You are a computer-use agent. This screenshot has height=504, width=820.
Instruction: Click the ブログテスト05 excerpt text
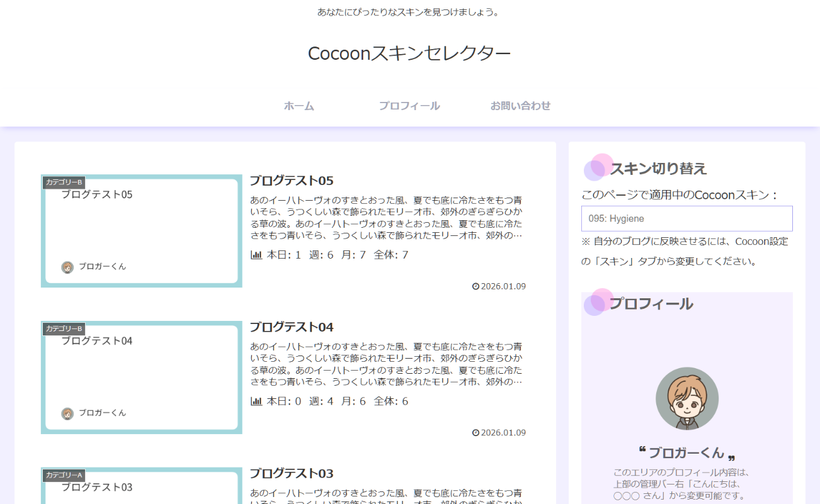(386, 218)
